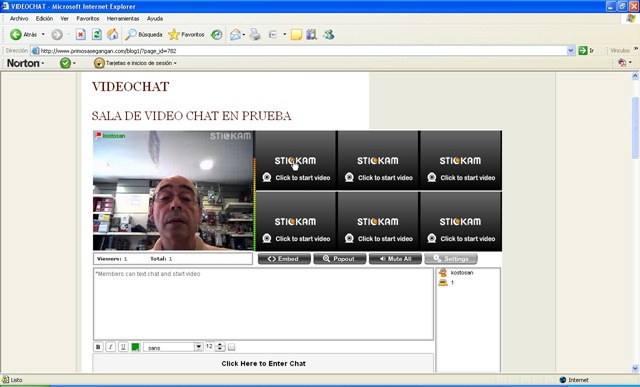The image size is (640, 387).
Task: Open the Edición menu
Action: point(44,18)
